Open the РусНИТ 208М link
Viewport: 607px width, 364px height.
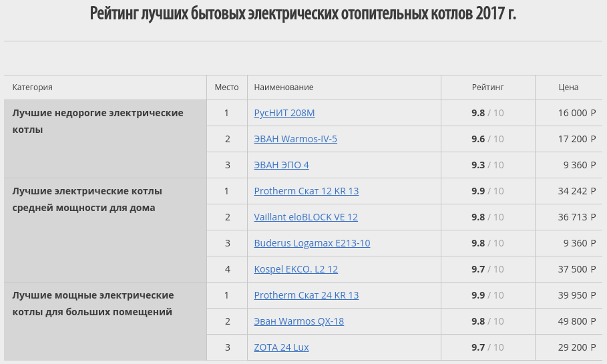[284, 113]
